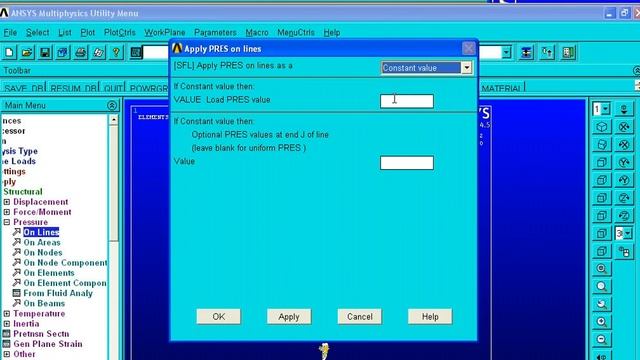Open the PlotCtrls menu
The image size is (640, 360).
pyautogui.click(x=120, y=33)
